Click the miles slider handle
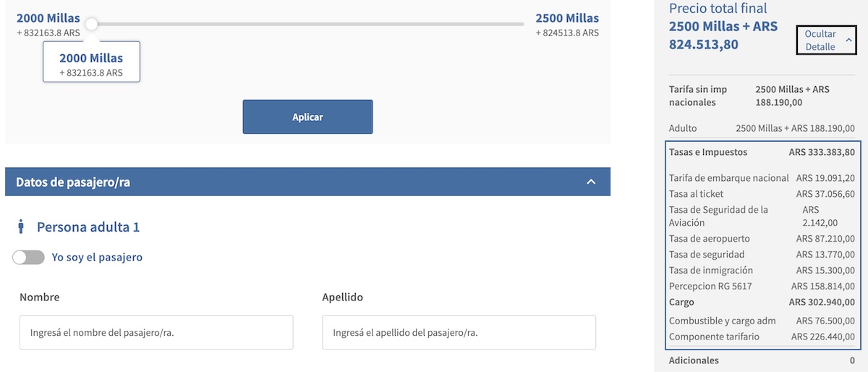 [91, 24]
